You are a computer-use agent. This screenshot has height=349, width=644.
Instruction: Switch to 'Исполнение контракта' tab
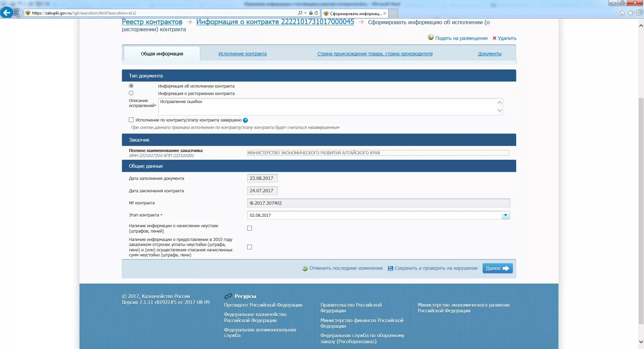pyautogui.click(x=243, y=54)
